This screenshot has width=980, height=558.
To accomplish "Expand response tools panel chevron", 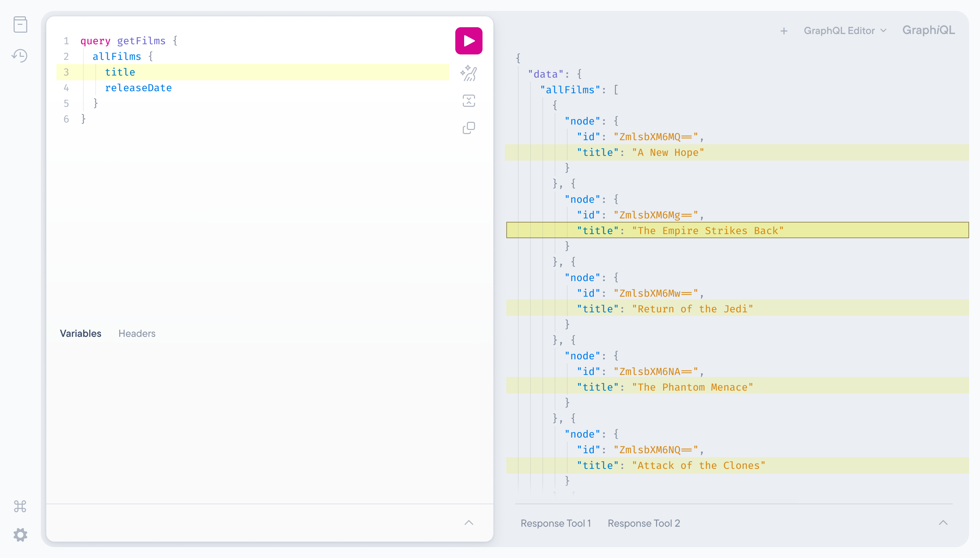I will 943,523.
